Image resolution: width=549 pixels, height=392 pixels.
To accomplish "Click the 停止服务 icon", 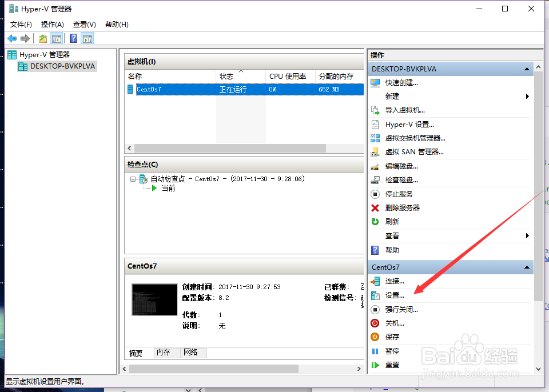I will [375, 194].
